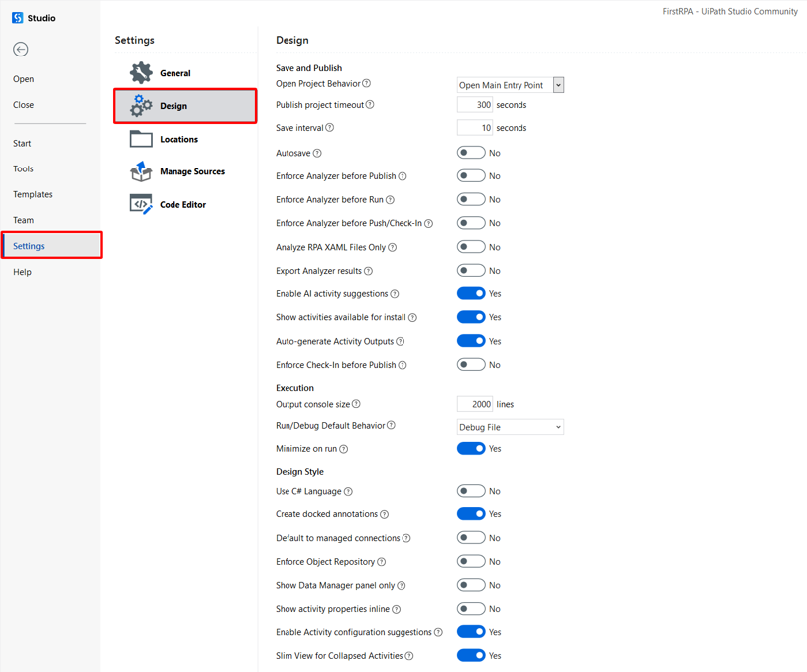Screen dimensions: 807x672
Task: Open the Team page
Action: tap(23, 220)
